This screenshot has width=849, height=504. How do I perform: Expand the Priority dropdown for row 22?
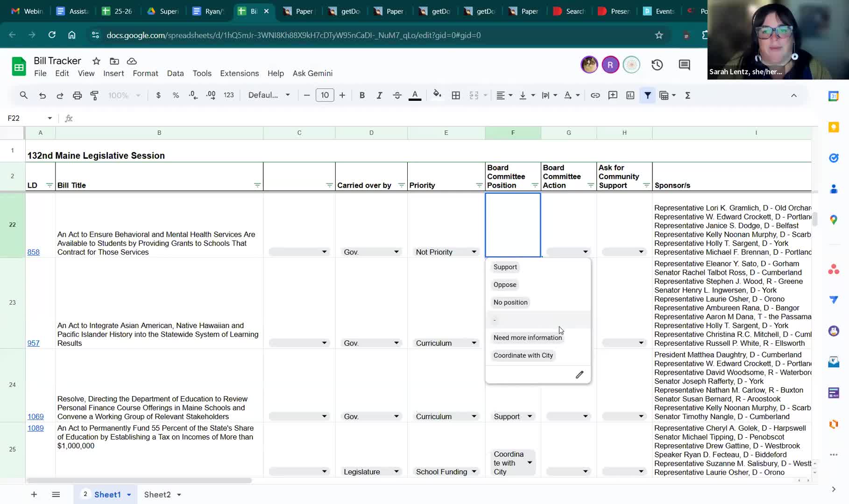pos(474,252)
